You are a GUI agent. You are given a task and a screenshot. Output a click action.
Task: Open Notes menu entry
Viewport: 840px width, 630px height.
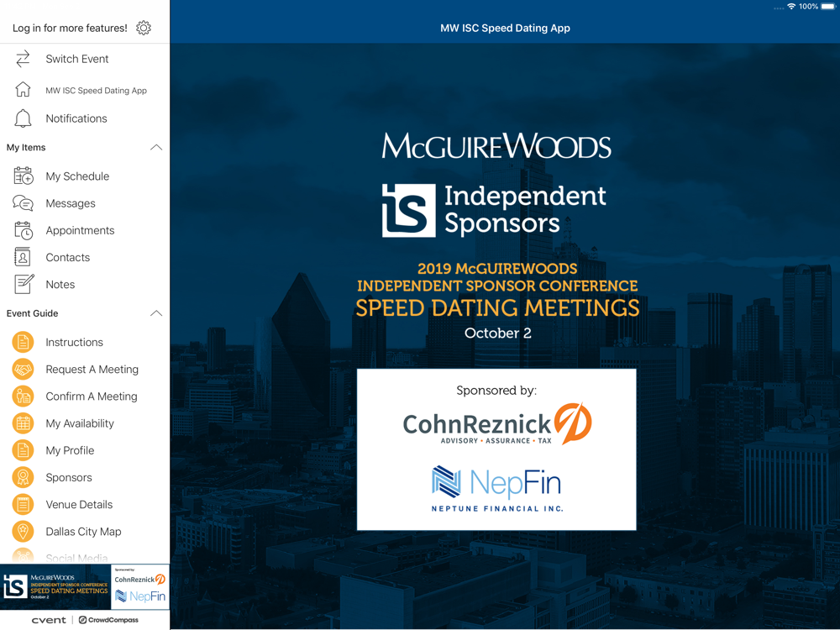coord(85,285)
